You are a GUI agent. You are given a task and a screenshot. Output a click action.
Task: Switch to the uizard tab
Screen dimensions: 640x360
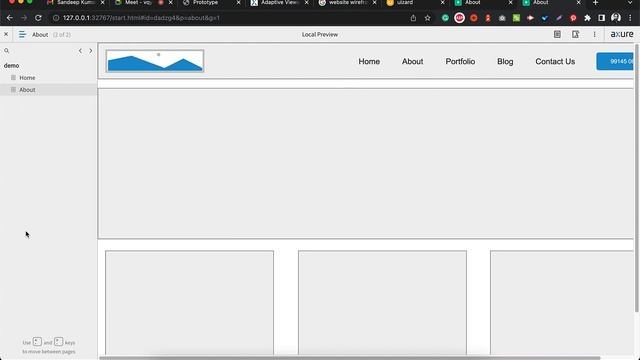(x=405, y=3)
